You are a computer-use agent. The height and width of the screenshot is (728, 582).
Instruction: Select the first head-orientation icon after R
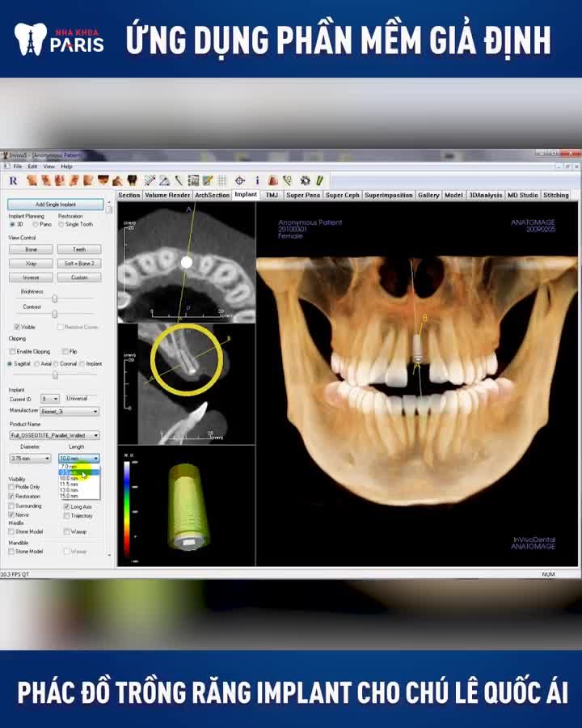pyautogui.click(x=32, y=180)
